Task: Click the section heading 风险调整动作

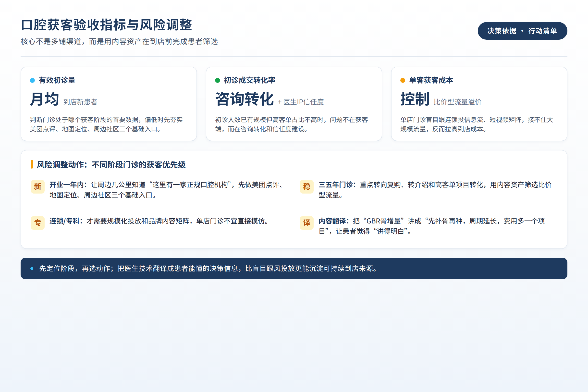Action: [x=111, y=165]
